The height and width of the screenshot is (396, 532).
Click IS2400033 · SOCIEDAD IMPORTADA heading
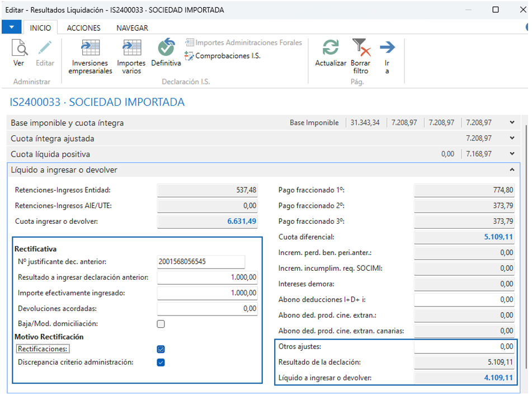(x=97, y=102)
